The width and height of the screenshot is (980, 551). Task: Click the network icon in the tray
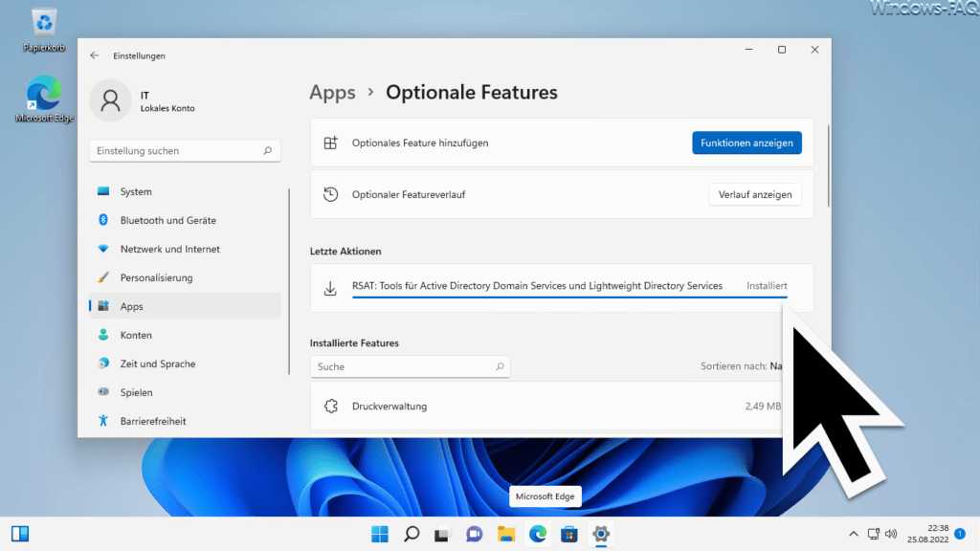coord(873,534)
